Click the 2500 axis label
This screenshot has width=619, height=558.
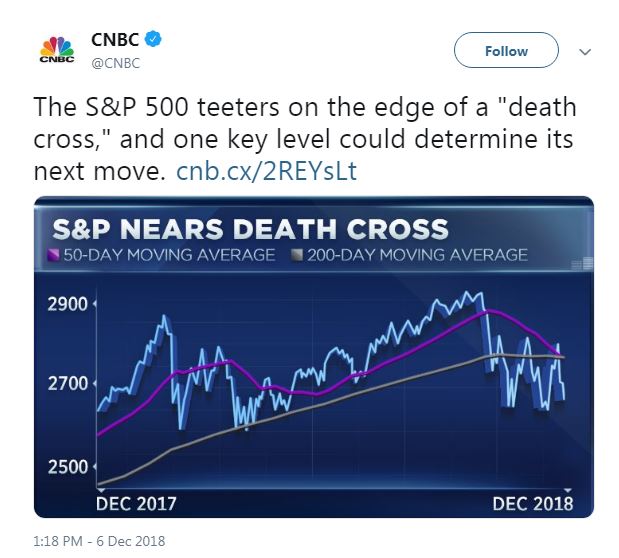tap(68, 466)
